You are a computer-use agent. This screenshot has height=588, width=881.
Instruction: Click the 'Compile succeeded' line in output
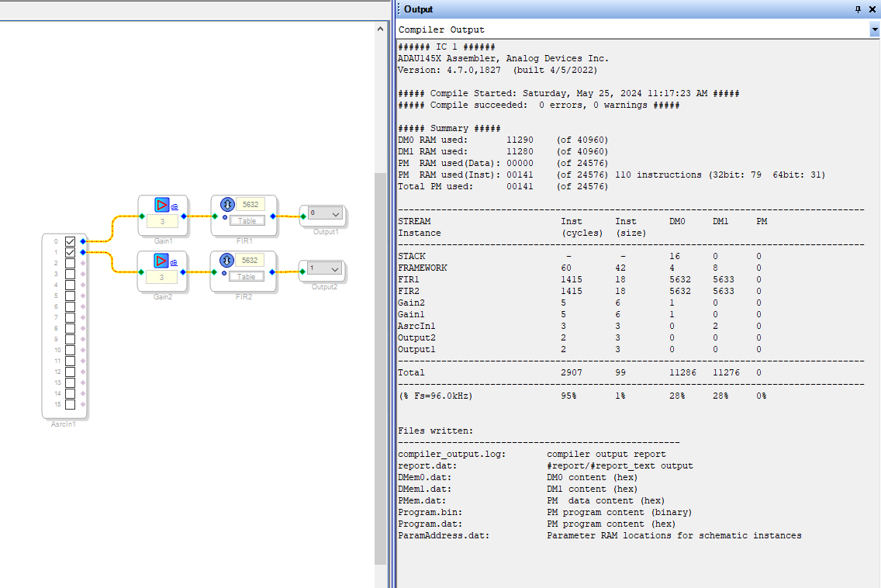[539, 105]
